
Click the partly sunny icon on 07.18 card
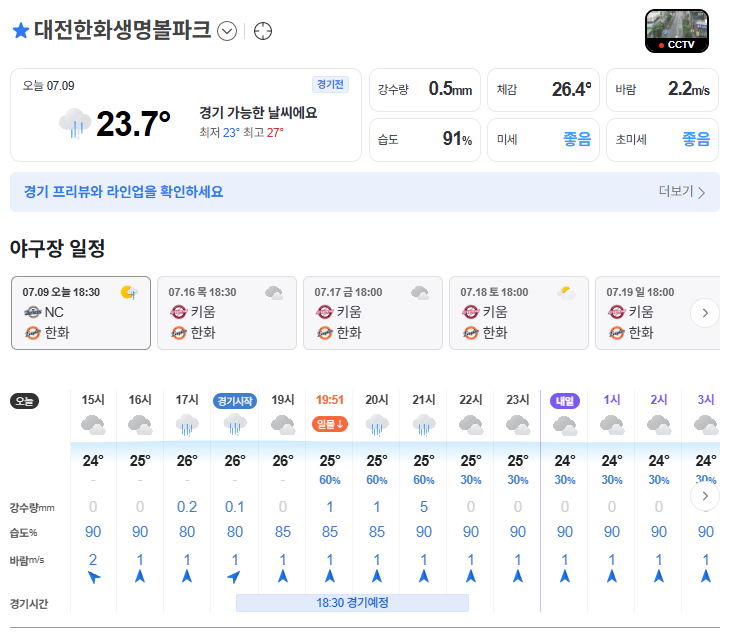[566, 293]
